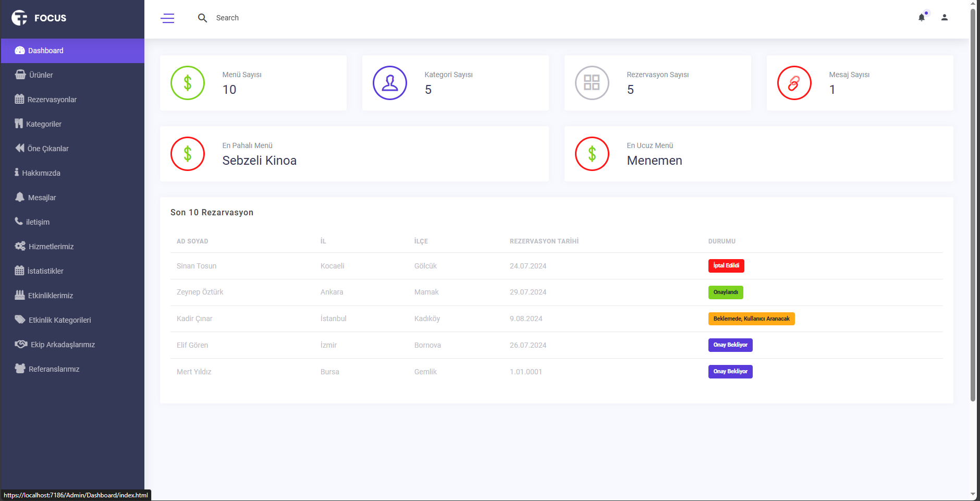Click the Kategori Sayısı user icon
Image resolution: width=980 pixels, height=501 pixels.
point(389,83)
